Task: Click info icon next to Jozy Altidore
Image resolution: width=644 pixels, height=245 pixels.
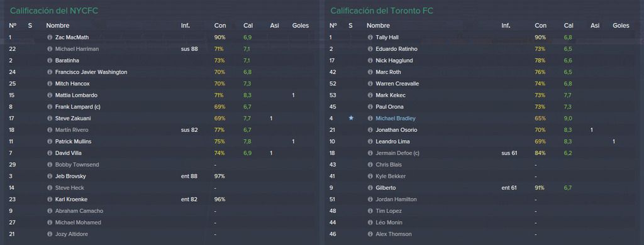Action: tap(50, 234)
